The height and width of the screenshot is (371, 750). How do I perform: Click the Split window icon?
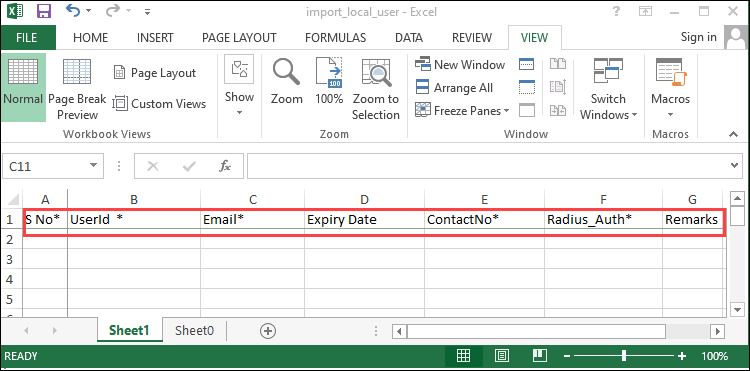[527, 64]
